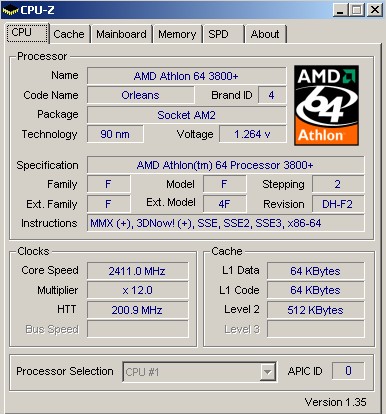Click the Level 2 cache value

point(315,310)
